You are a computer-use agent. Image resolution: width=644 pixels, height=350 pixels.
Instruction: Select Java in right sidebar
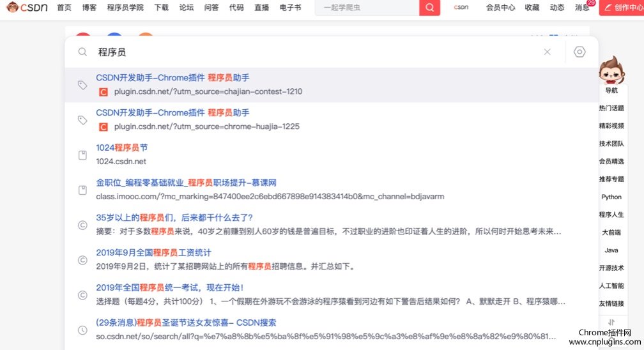tap(611, 250)
